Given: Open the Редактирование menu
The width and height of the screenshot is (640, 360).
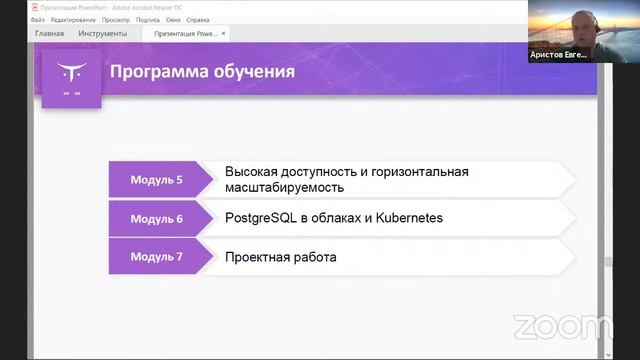Looking at the screenshot, I should 73,20.
